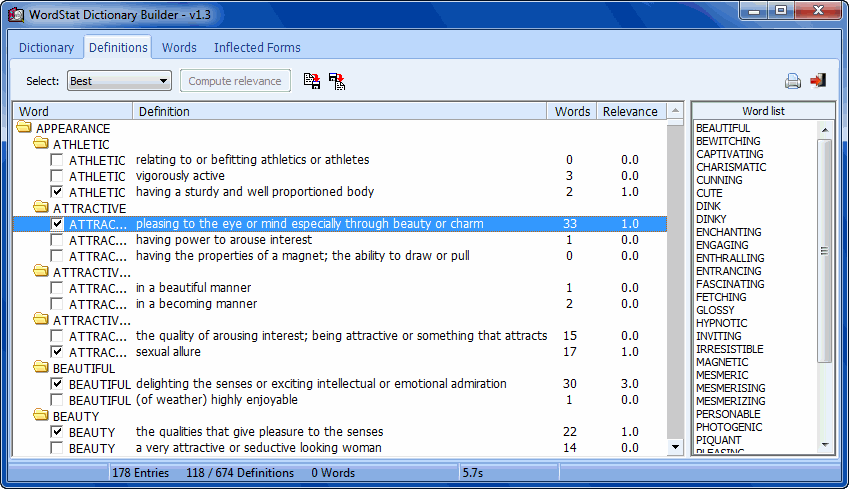Click the Definition column header
This screenshot has height=489, width=849.
pyautogui.click(x=340, y=111)
